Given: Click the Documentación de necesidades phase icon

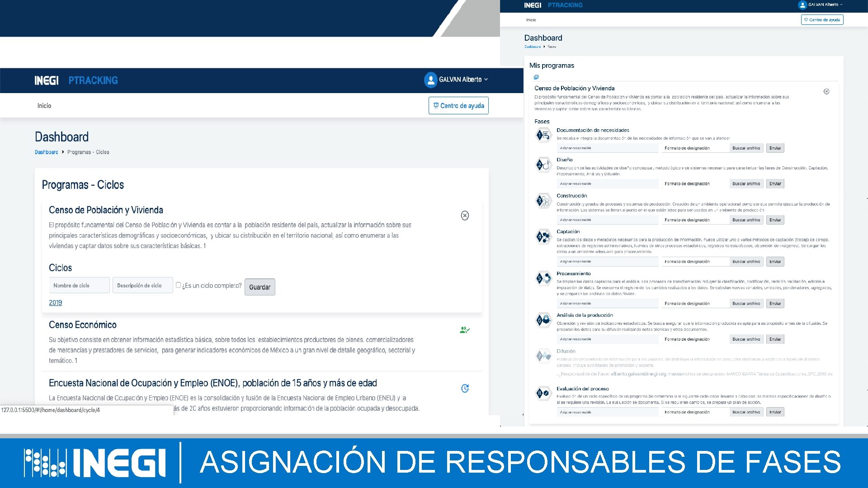Looking at the screenshot, I should click(543, 135).
